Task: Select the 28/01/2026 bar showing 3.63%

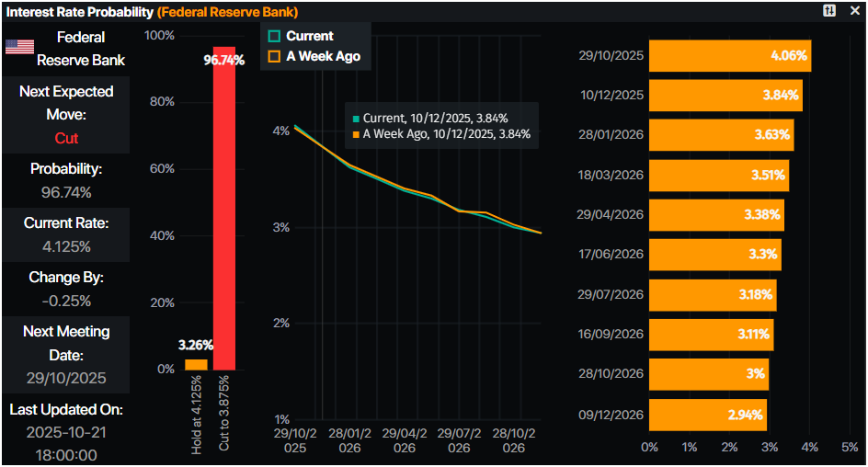Action: (721, 135)
